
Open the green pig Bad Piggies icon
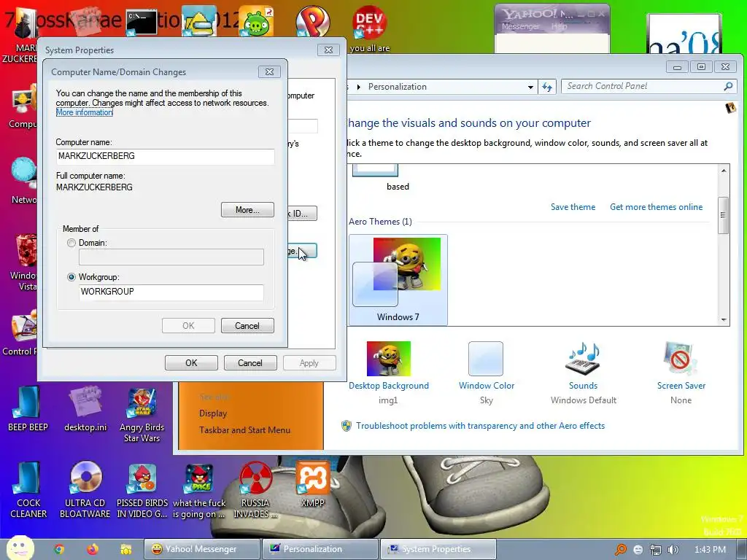coord(256,21)
